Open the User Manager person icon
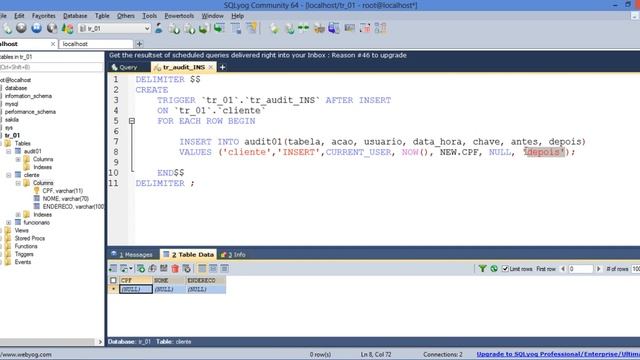640x360 pixels. (x=159, y=28)
